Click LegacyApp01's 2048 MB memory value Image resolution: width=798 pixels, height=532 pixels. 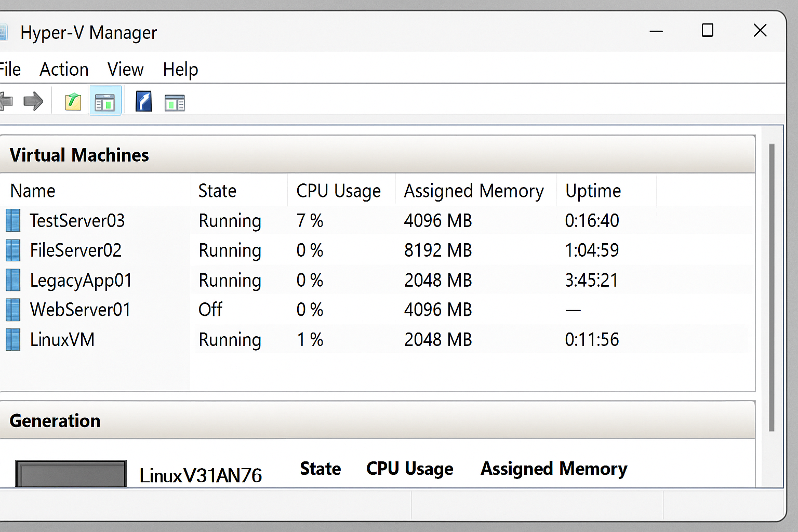tap(438, 281)
